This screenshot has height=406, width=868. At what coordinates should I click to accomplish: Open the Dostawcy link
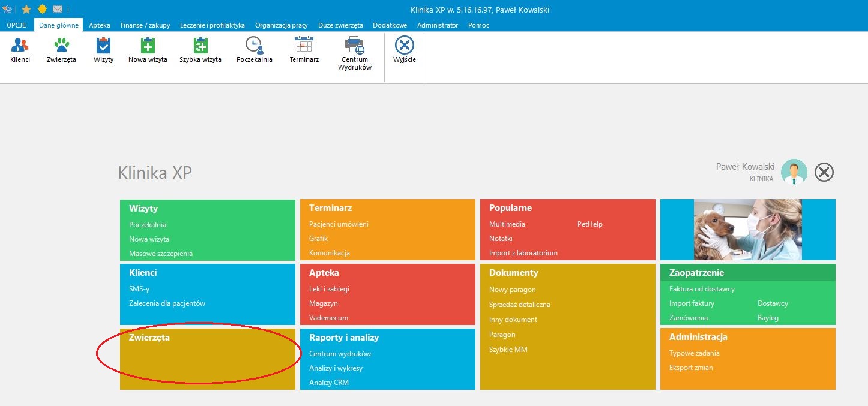773,303
